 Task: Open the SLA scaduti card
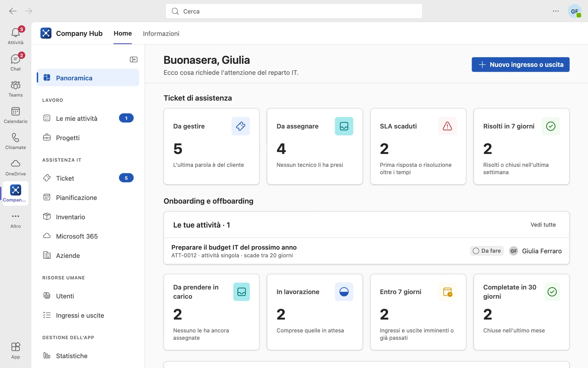click(x=418, y=147)
